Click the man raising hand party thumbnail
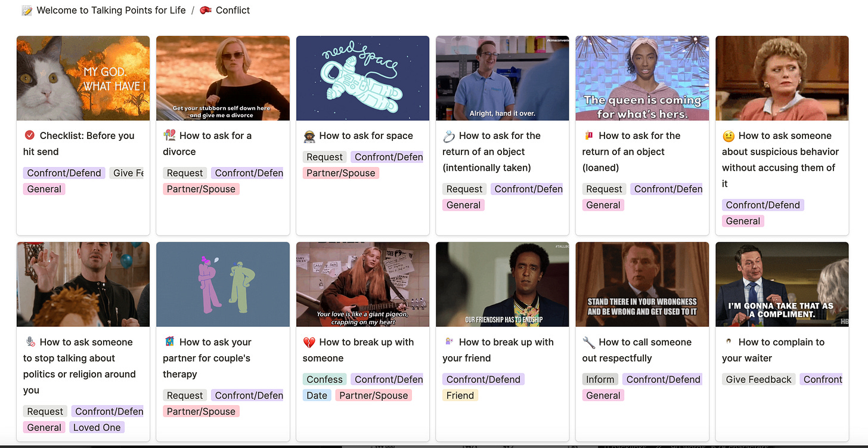This screenshot has width=868, height=448. pos(83,285)
